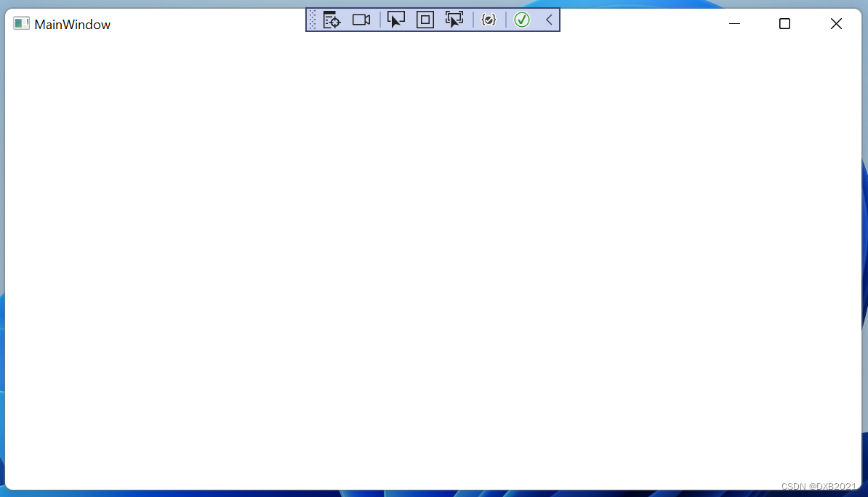Maximize the MainWindow window
Viewport: 868px width, 497px height.
(785, 24)
